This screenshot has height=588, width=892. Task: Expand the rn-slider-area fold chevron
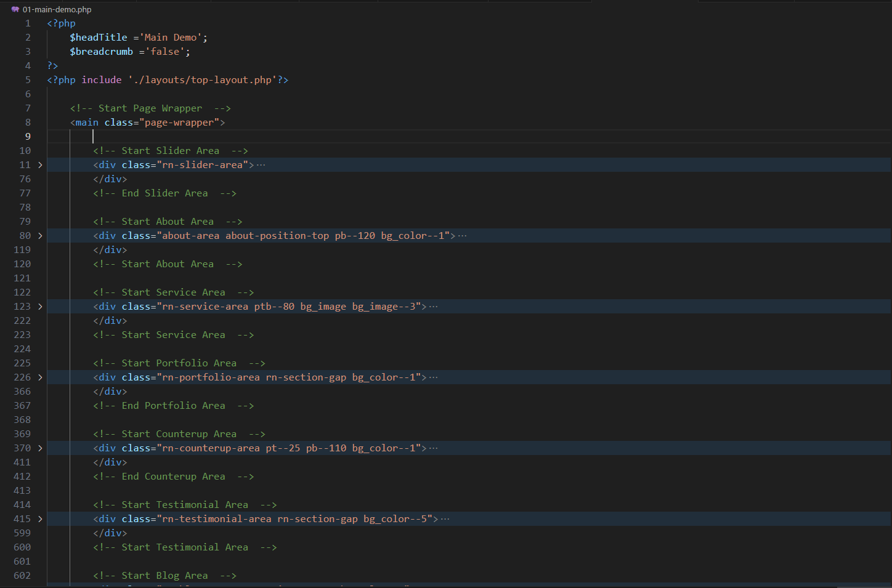pyautogui.click(x=41, y=165)
